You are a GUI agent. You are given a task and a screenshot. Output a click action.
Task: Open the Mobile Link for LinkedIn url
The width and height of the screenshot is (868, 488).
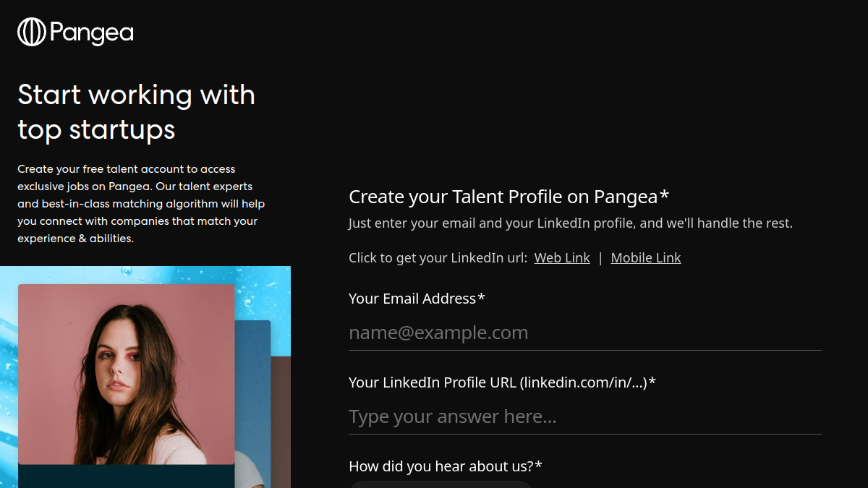[646, 258]
